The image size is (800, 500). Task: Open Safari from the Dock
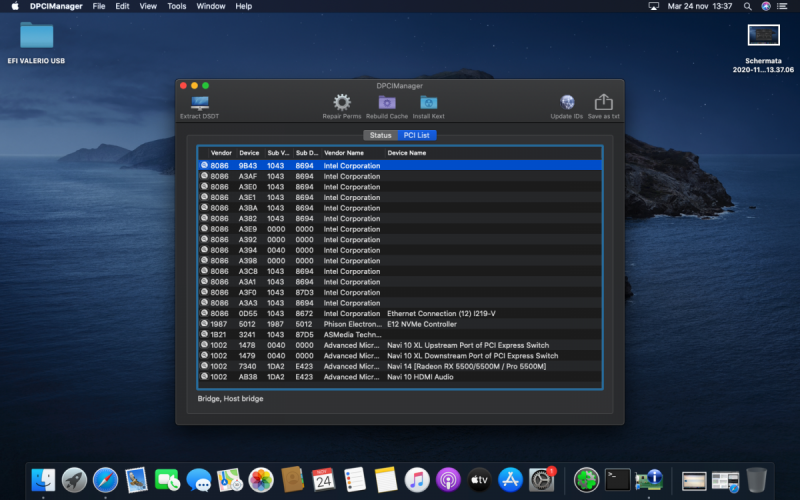point(105,480)
